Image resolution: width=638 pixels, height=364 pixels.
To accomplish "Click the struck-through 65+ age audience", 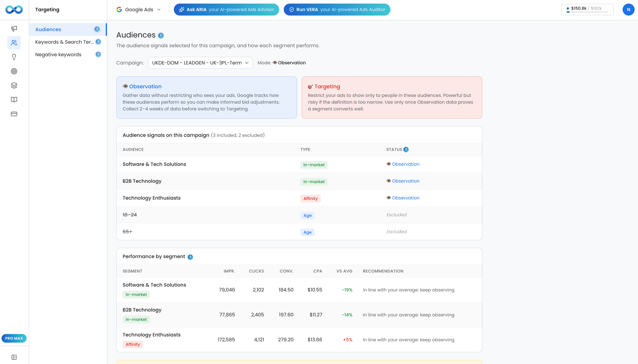I will tap(127, 232).
